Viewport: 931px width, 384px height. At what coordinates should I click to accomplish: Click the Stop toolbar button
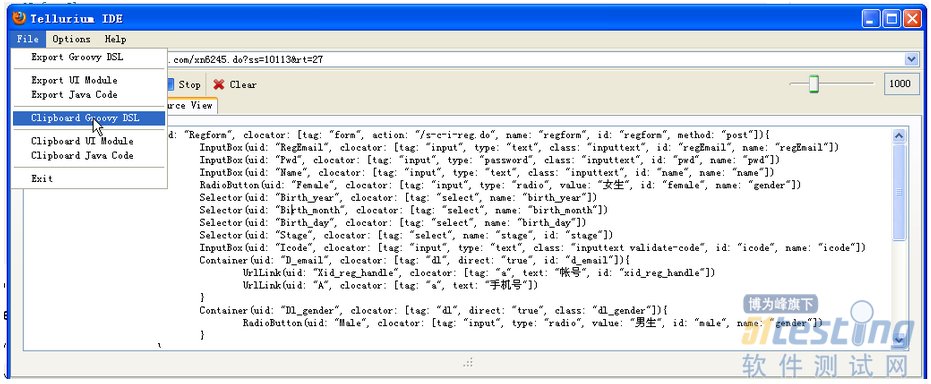coord(185,85)
